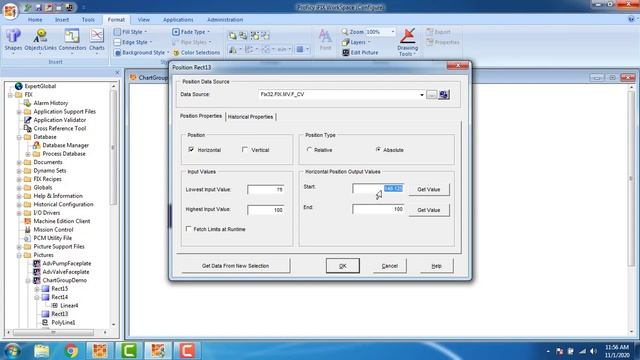Click the Zoom magnifier icon
This screenshot has width=640, height=360.
click(x=345, y=32)
